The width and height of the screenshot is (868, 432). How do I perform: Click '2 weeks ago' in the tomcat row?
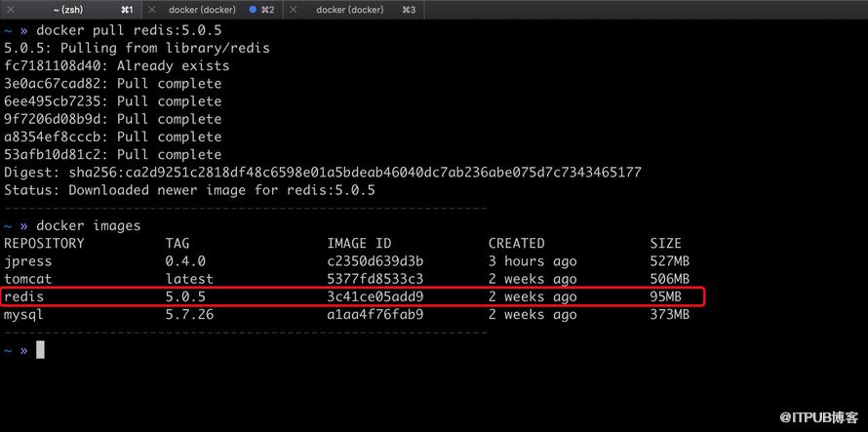(533, 279)
